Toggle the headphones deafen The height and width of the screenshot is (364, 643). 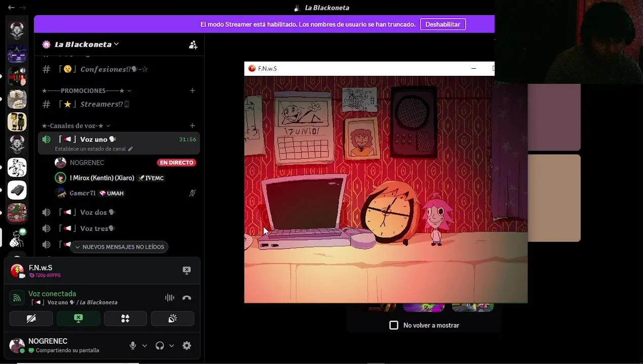pyautogui.click(x=160, y=346)
